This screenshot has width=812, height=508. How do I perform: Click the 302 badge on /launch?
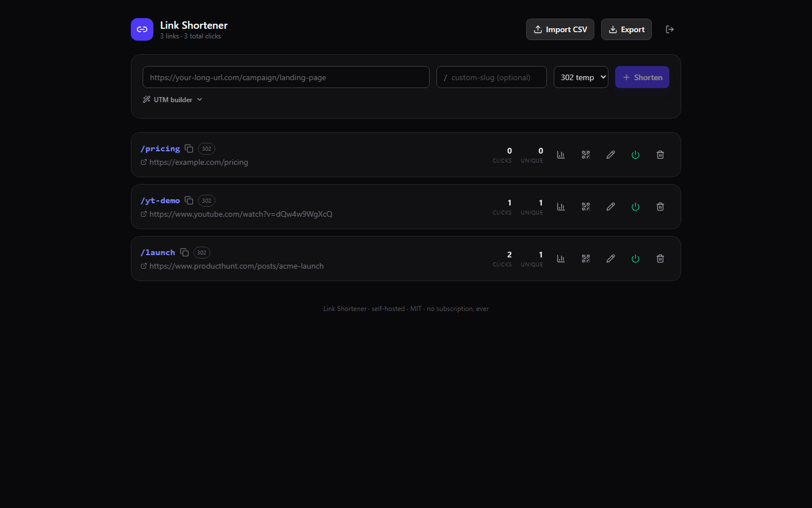point(202,253)
